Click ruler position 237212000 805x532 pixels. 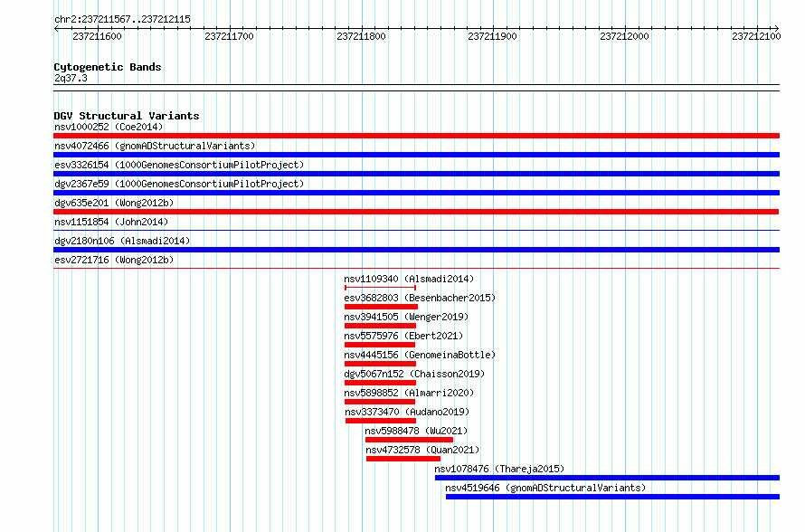625,36
